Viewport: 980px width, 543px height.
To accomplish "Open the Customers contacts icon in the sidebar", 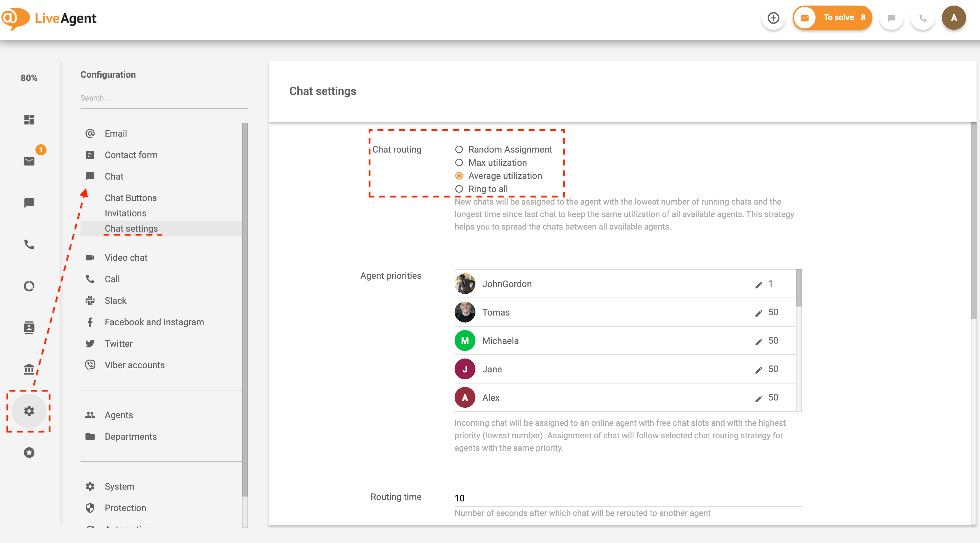I will 28,327.
